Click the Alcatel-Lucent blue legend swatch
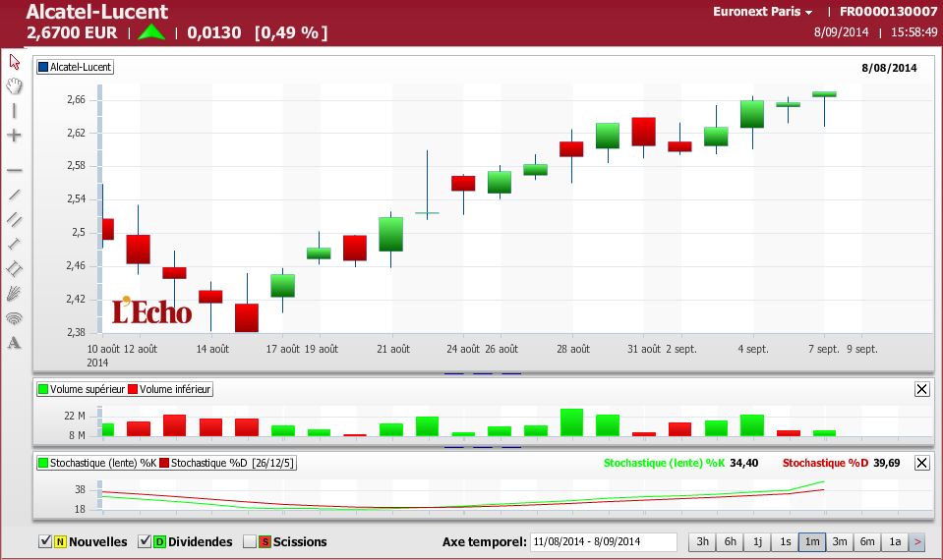 click(x=42, y=67)
